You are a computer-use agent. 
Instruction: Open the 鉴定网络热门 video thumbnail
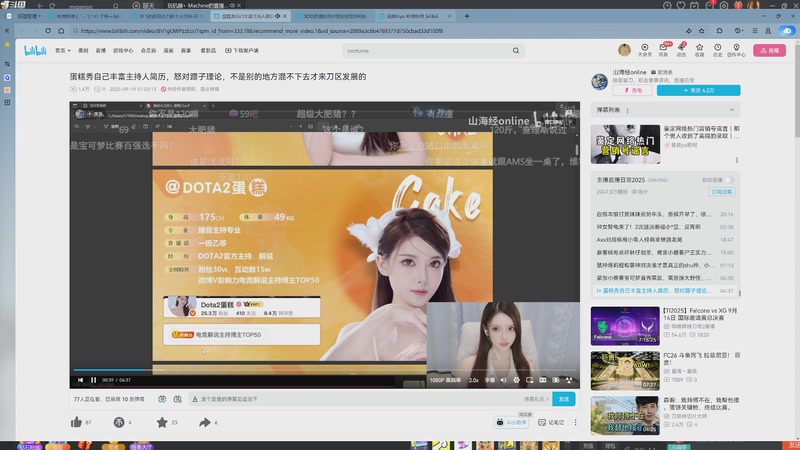pos(625,144)
